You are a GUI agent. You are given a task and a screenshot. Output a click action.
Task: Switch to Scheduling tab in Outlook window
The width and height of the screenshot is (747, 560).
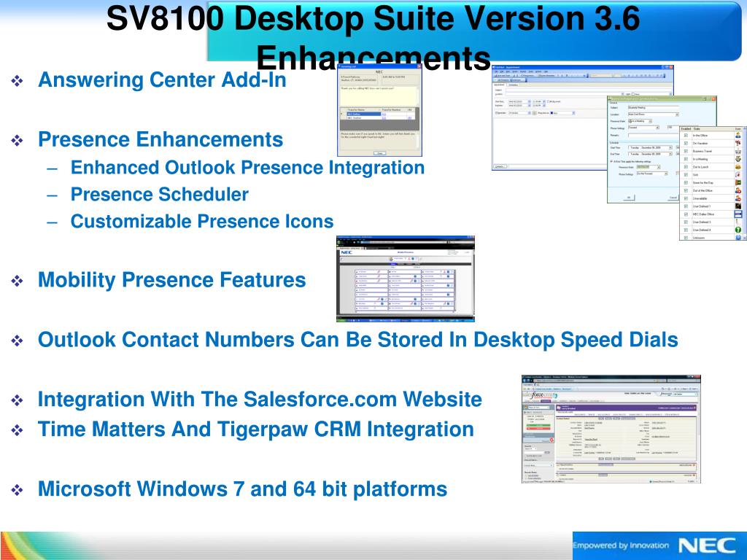click(x=513, y=85)
